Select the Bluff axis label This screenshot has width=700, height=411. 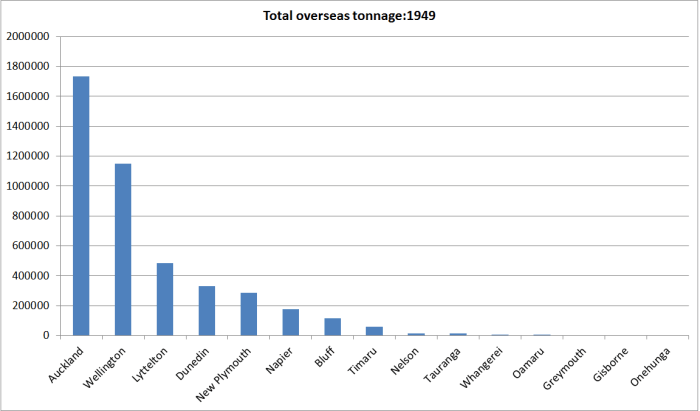pyautogui.click(x=325, y=357)
